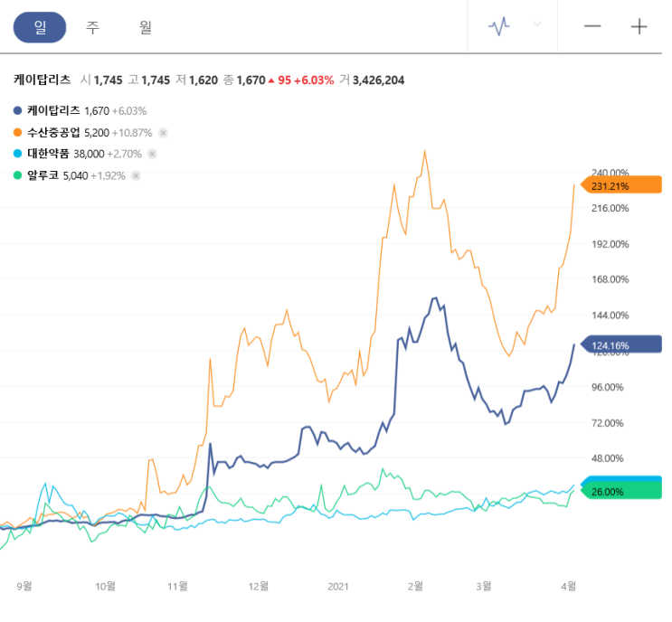Remove 대한약품 from comparison with x

(x=153, y=154)
